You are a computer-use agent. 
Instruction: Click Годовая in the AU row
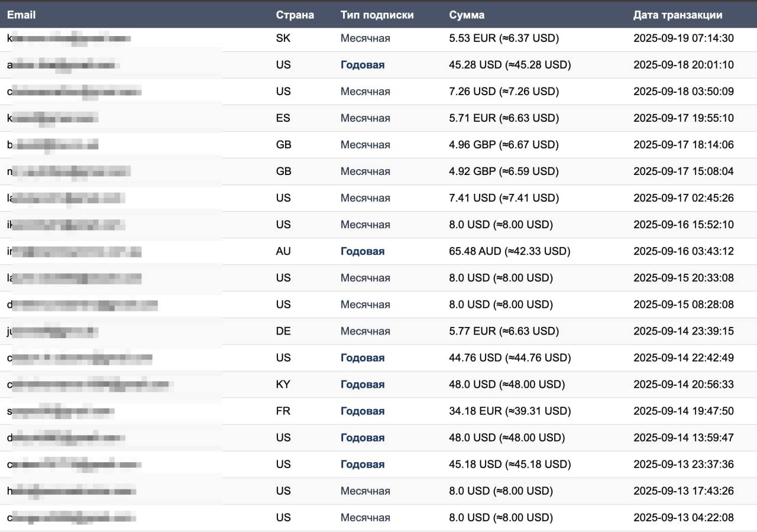coord(362,251)
